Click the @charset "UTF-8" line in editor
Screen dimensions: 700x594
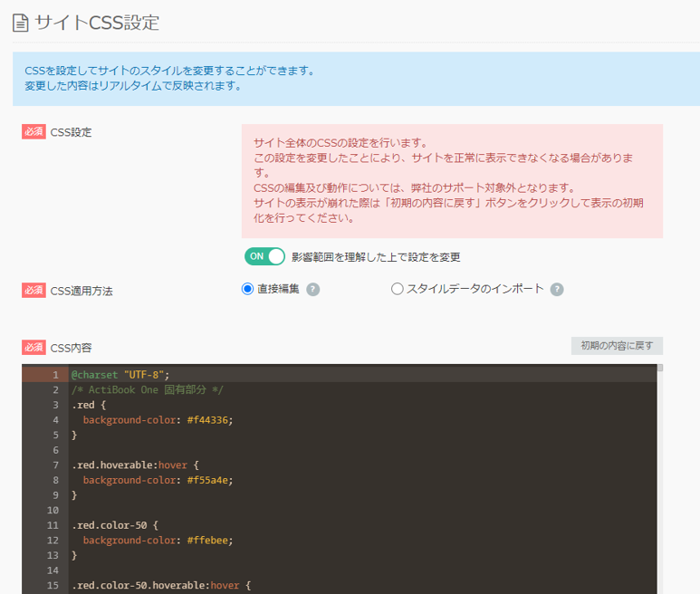tap(120, 375)
